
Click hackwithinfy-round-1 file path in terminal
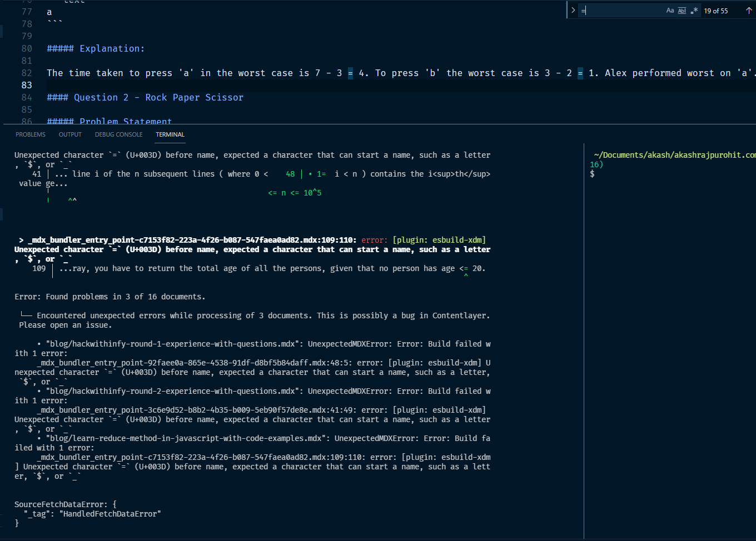click(x=172, y=344)
